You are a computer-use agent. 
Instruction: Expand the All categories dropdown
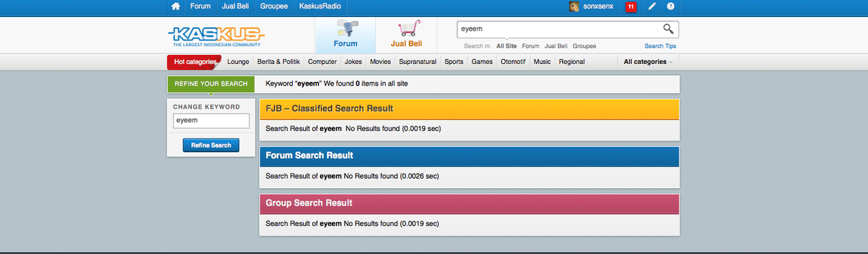(x=648, y=62)
